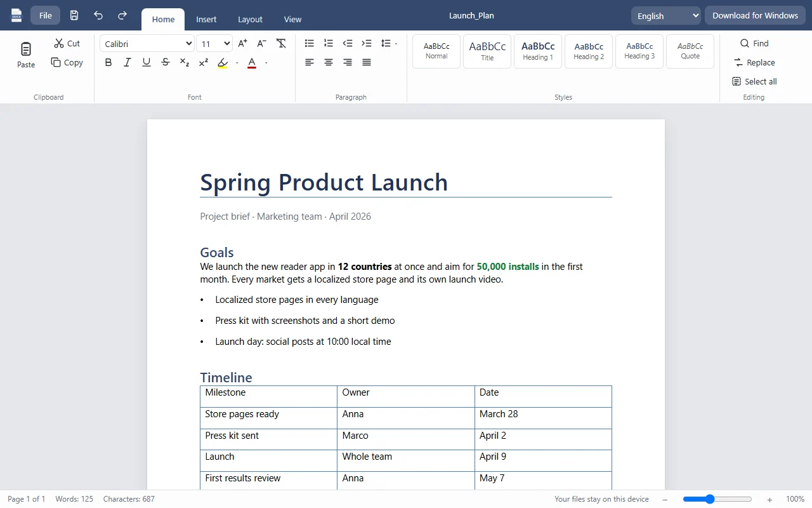
Task: Justify the paragraph text
Action: coord(367,62)
